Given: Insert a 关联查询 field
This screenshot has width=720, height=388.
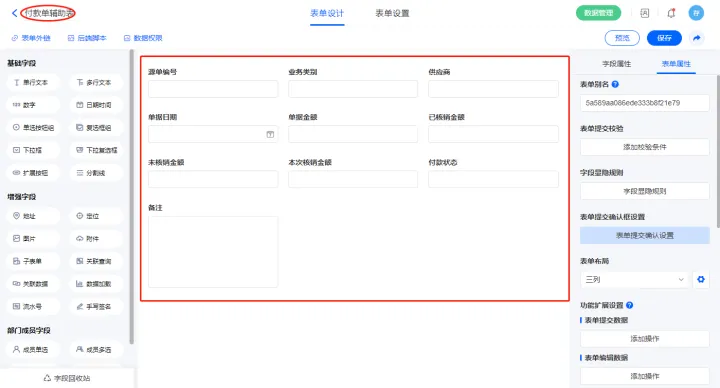Looking at the screenshot, I should click(96, 261).
